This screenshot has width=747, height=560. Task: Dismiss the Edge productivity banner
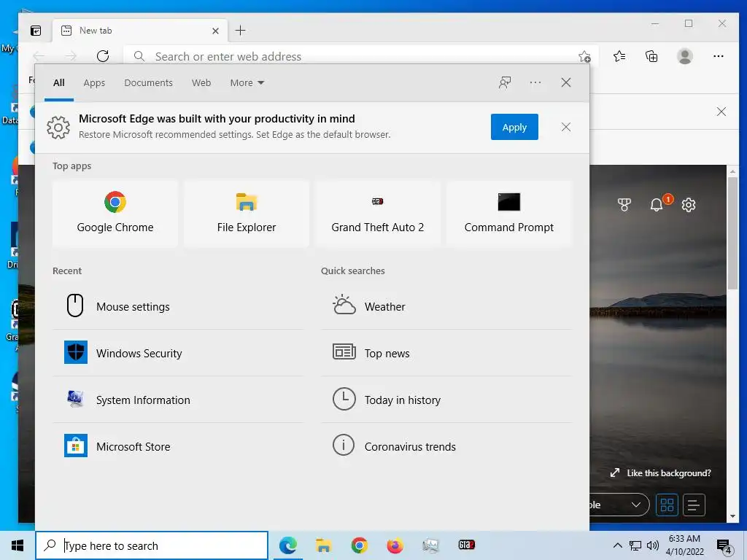point(565,127)
